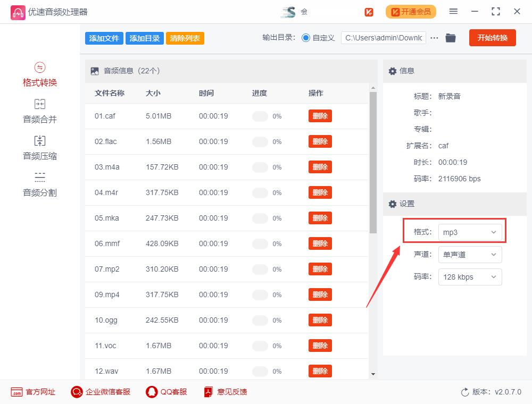Image resolution: width=532 pixels, height=404 pixels.
Task: Select the 格式转换 conversion tool in sidebar
Action: (x=39, y=74)
